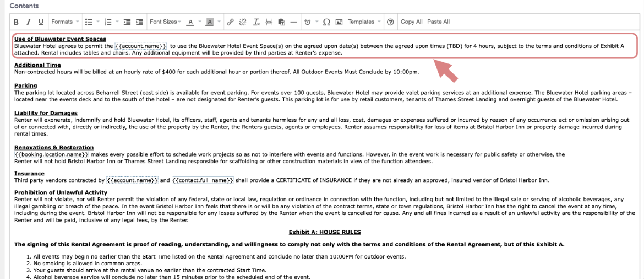Viewport: 644px width, 279px height.
Task: Toggle italic formatting
Action: pos(29,22)
